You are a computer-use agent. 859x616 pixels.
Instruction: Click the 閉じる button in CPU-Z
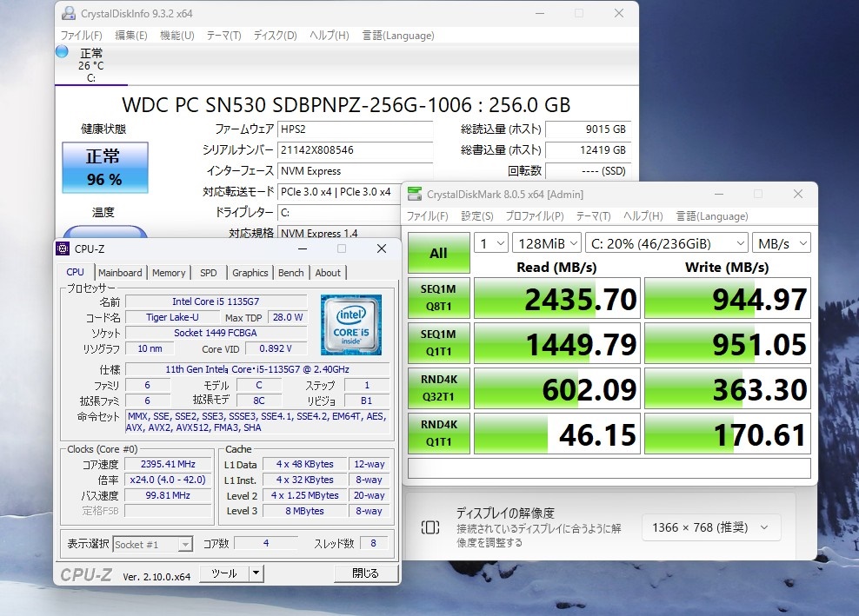point(365,573)
